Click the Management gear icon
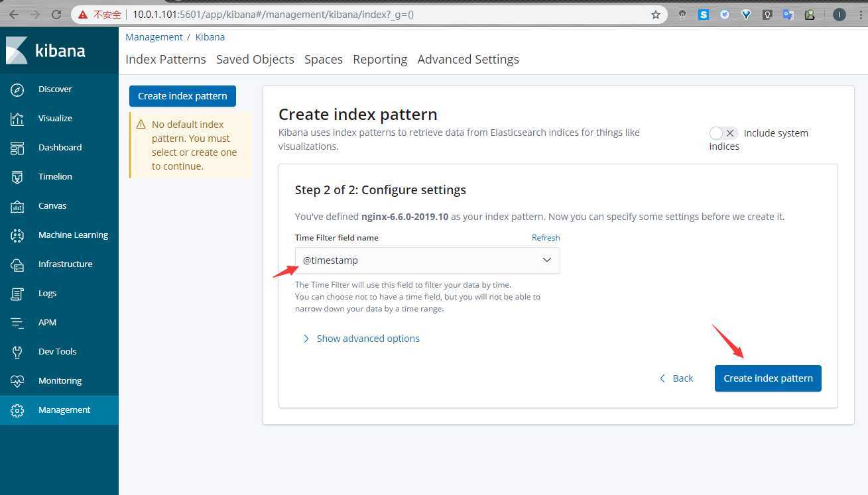Screen dimensions: 868x495 click(x=17, y=410)
